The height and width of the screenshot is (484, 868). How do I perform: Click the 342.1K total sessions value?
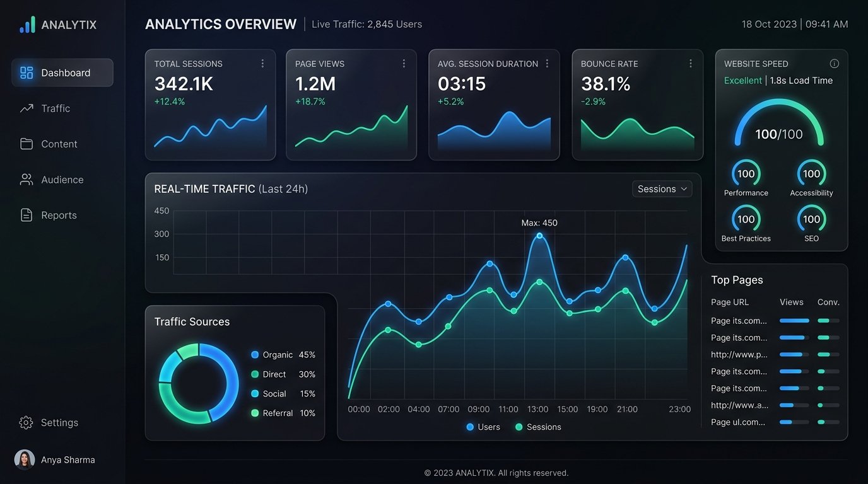184,84
